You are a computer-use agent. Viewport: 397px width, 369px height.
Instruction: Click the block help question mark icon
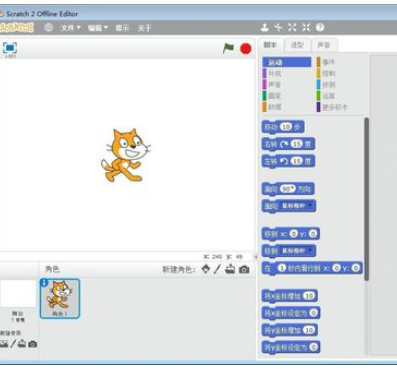[320, 27]
